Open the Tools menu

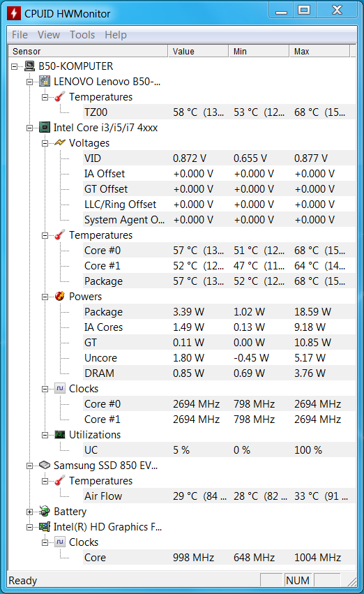coord(82,35)
